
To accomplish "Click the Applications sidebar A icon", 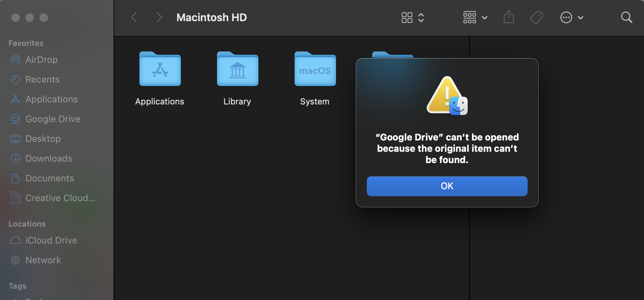I will [x=16, y=99].
